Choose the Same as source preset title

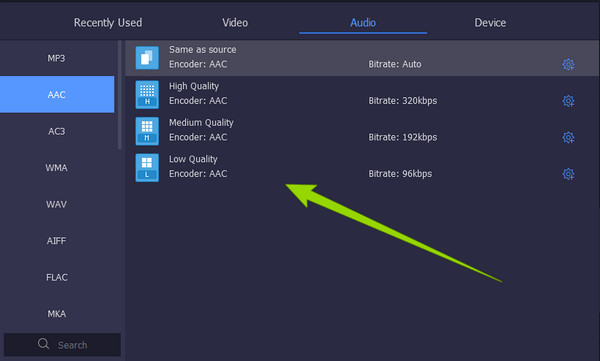tap(202, 50)
